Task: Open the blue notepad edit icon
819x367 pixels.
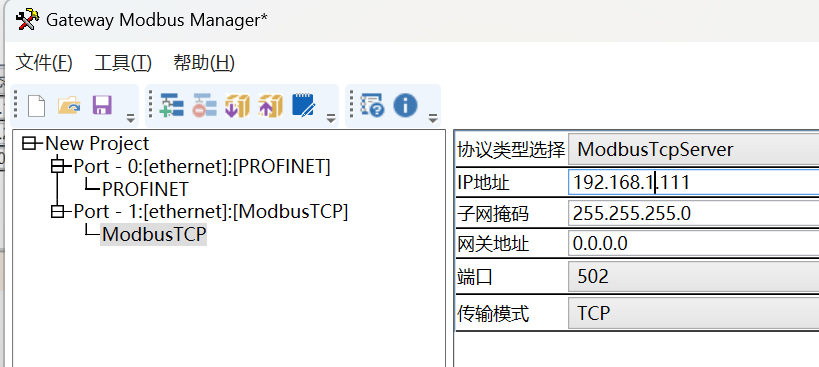Action: pyautogui.click(x=303, y=105)
